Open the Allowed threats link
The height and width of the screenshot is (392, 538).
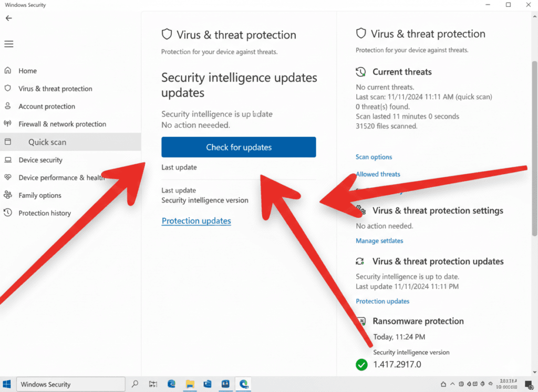click(x=378, y=174)
